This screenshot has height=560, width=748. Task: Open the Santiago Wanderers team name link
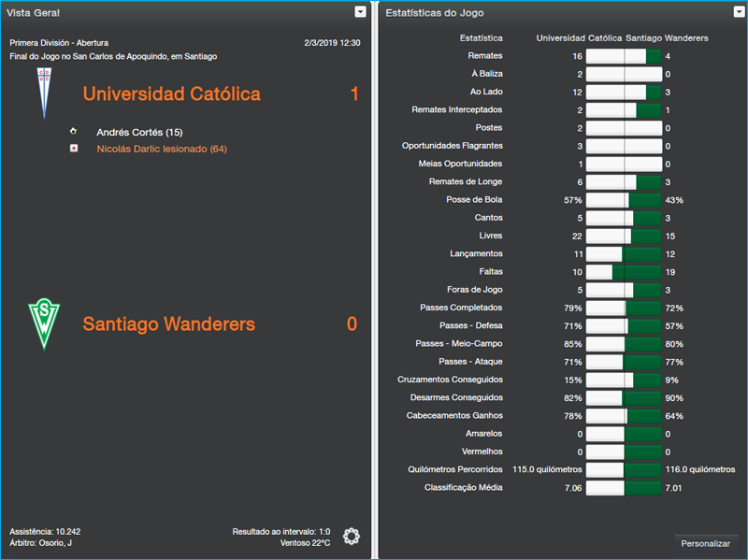(x=168, y=324)
